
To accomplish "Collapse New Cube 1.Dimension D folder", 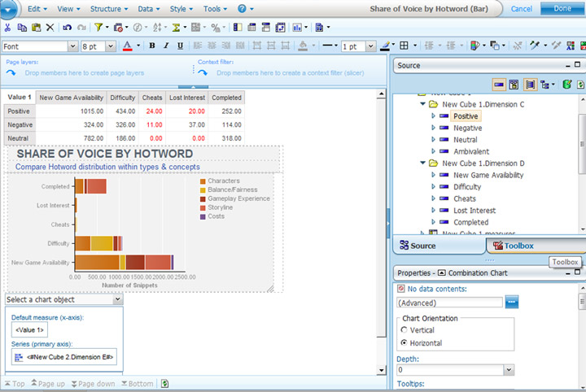I will [422, 163].
